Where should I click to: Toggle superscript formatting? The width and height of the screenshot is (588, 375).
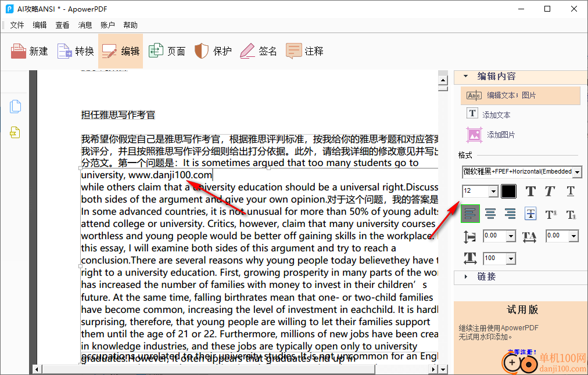pyautogui.click(x=550, y=214)
